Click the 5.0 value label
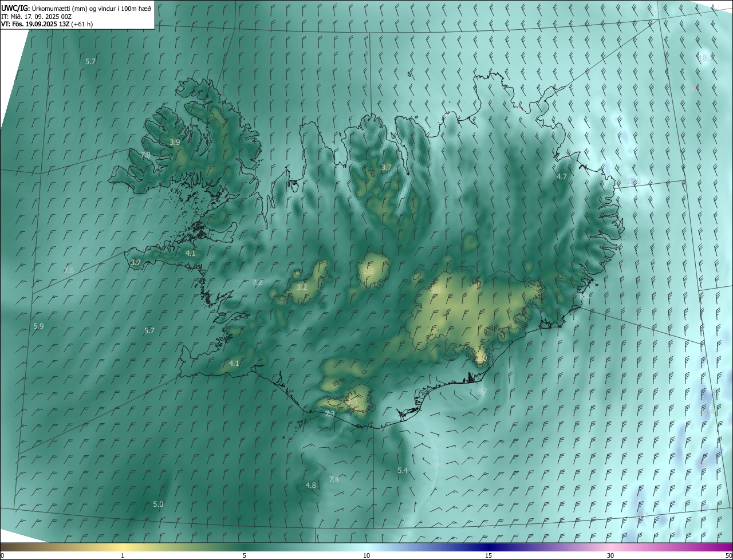733x560 pixels. click(158, 504)
